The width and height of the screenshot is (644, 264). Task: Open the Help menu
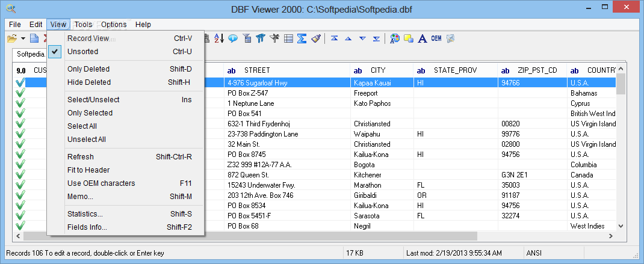(x=143, y=25)
